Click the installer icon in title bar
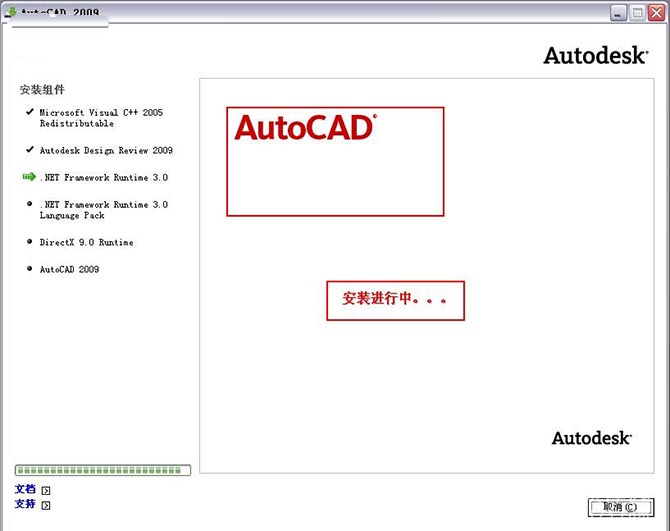The height and width of the screenshot is (531, 670). 11,12
